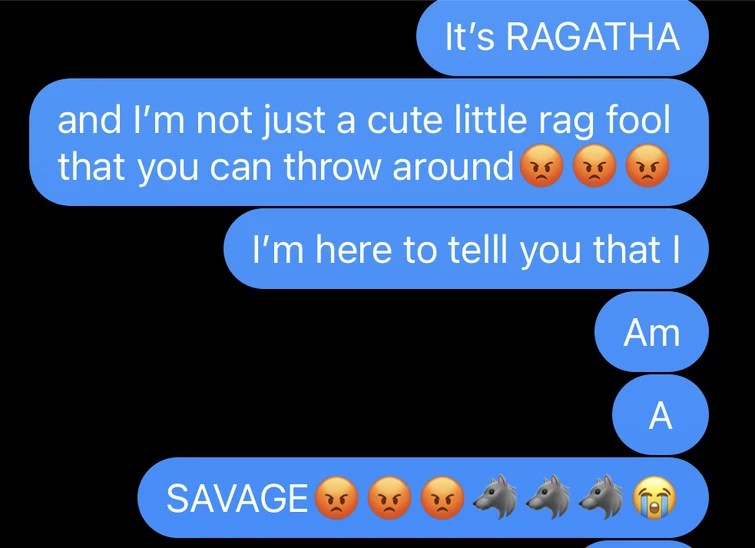Click the word RAGATHA in the top bubble
This screenshot has height=548, width=755.
(x=593, y=37)
